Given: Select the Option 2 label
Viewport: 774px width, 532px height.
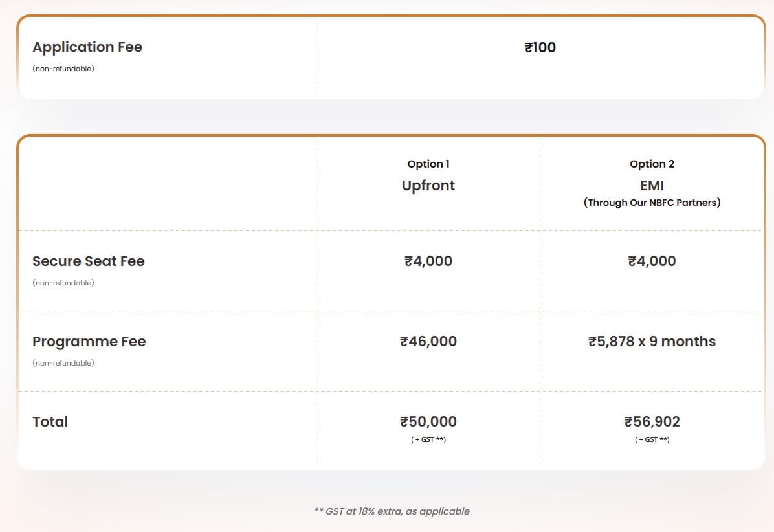Looking at the screenshot, I should (x=652, y=164).
